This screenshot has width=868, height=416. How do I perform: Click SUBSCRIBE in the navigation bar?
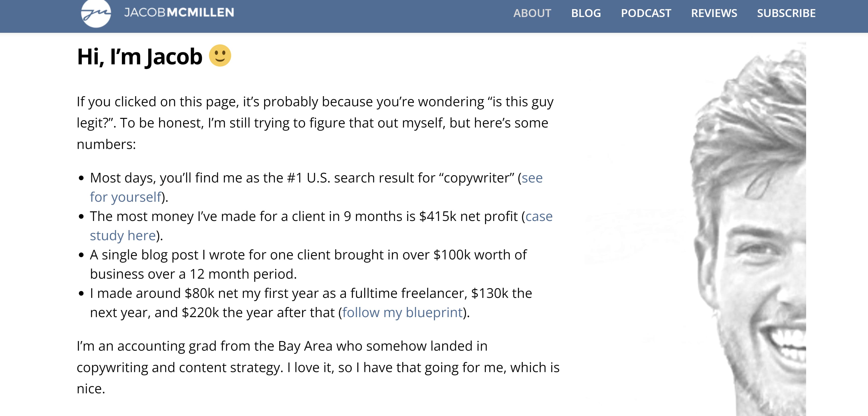[786, 13]
